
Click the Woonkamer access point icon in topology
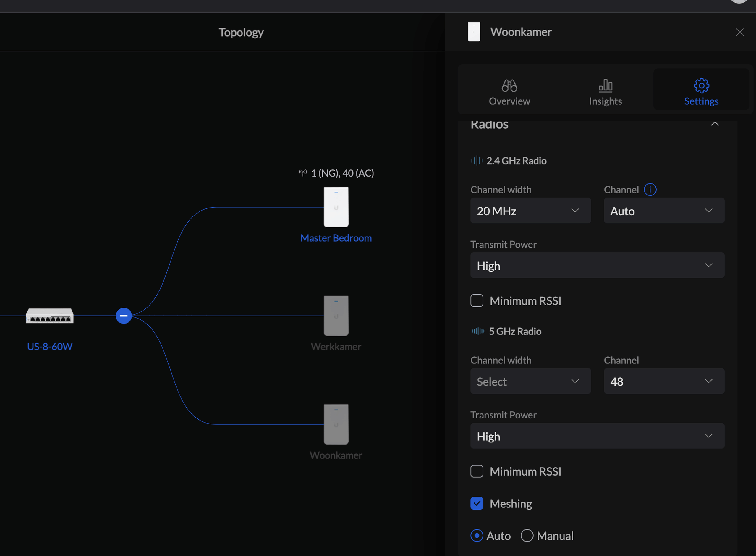[336, 424]
